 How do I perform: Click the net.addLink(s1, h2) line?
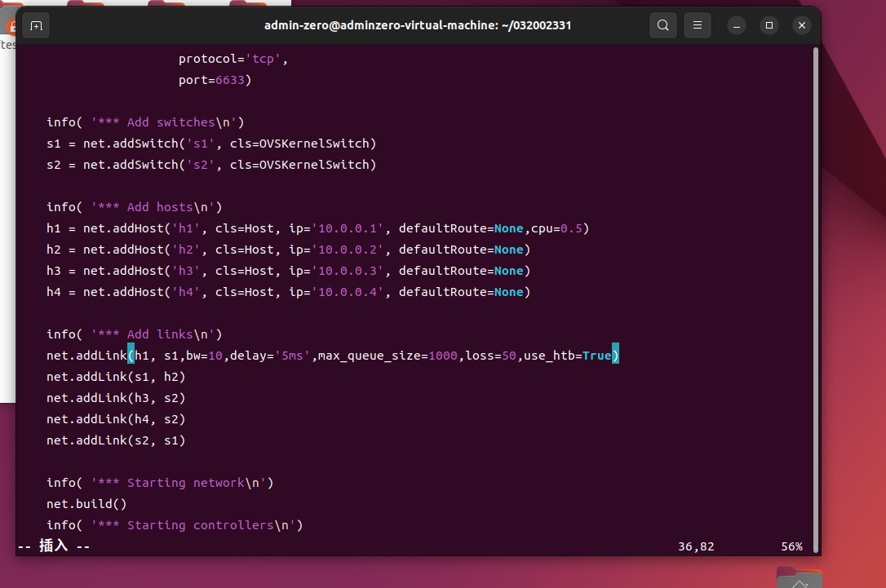116,377
